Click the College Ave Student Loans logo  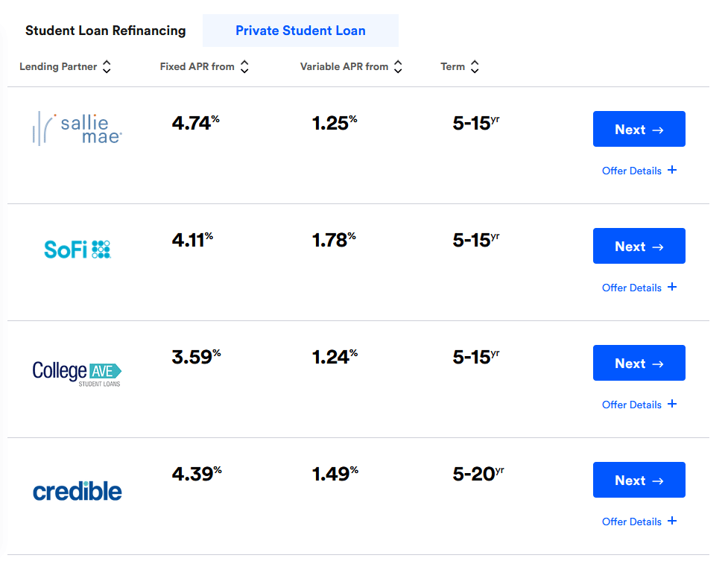(77, 373)
